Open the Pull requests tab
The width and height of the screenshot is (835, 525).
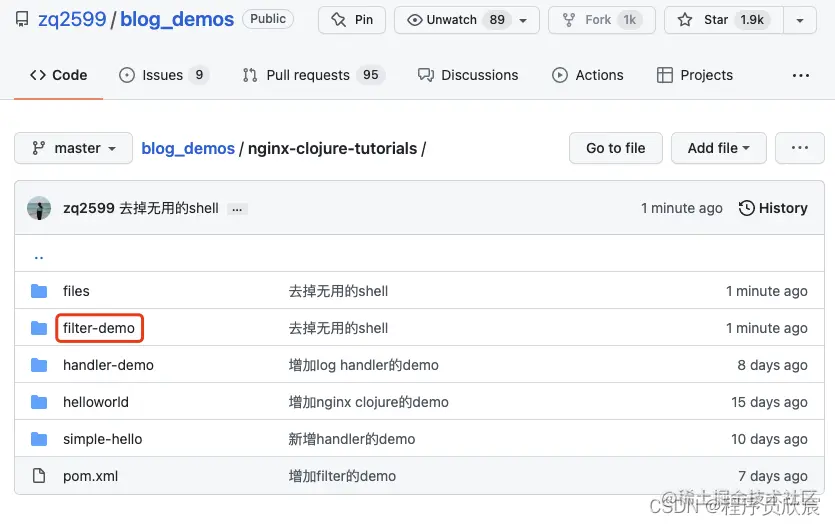point(313,75)
